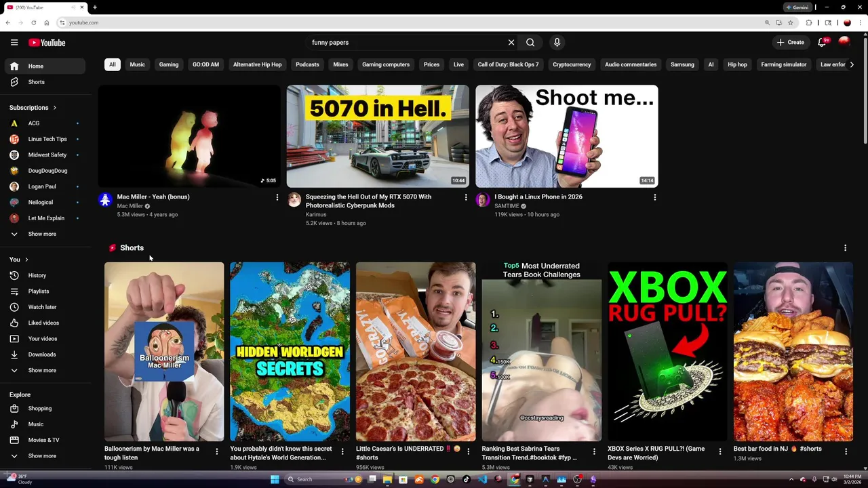Play the Little Caesar's pizza short
Image resolution: width=868 pixels, height=488 pixels.
click(416, 352)
